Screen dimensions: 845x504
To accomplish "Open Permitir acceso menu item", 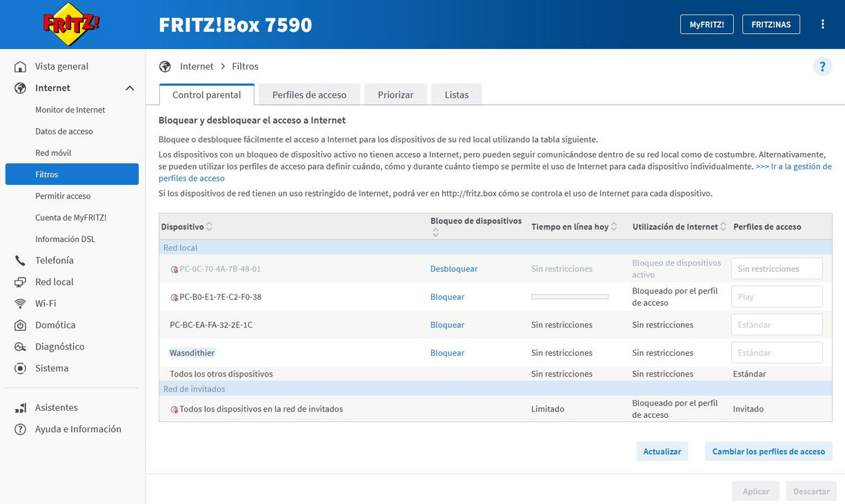I will pyautogui.click(x=63, y=196).
